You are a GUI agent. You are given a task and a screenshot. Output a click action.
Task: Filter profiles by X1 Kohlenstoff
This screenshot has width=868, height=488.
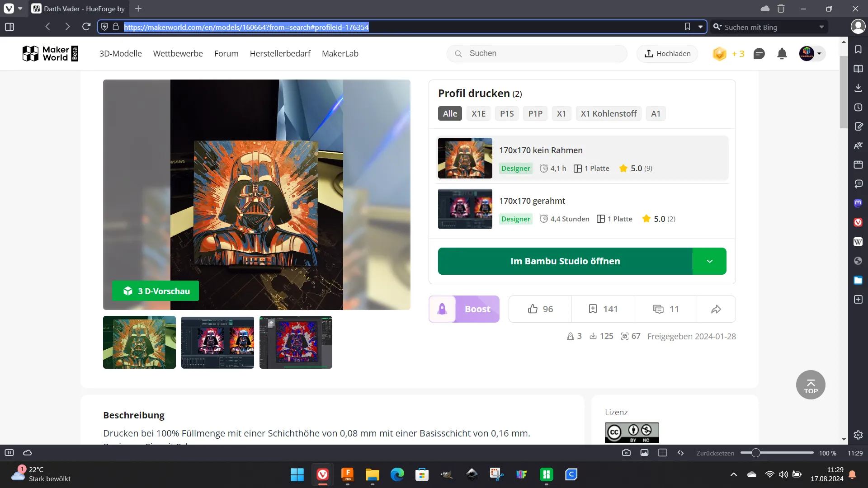coord(609,113)
